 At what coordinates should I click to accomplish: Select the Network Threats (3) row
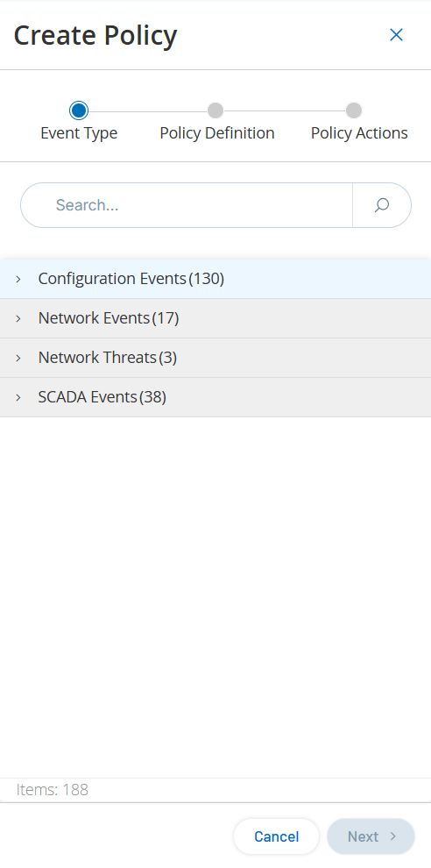(x=215, y=358)
